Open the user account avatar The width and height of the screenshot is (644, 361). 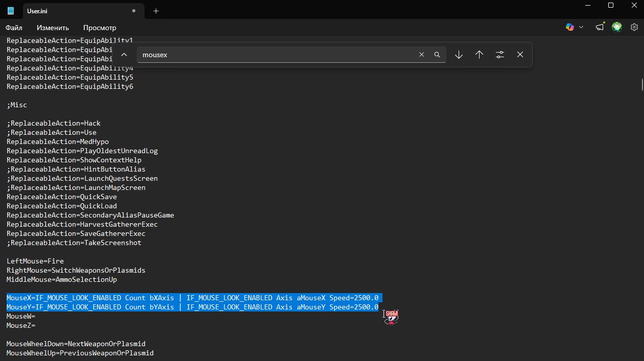617,27
